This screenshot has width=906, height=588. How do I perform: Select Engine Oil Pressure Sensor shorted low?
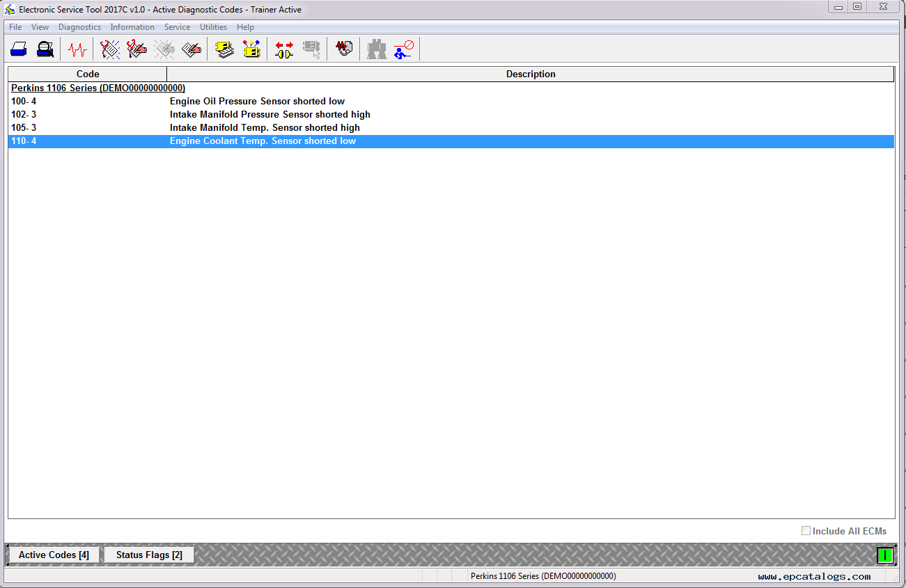257,101
